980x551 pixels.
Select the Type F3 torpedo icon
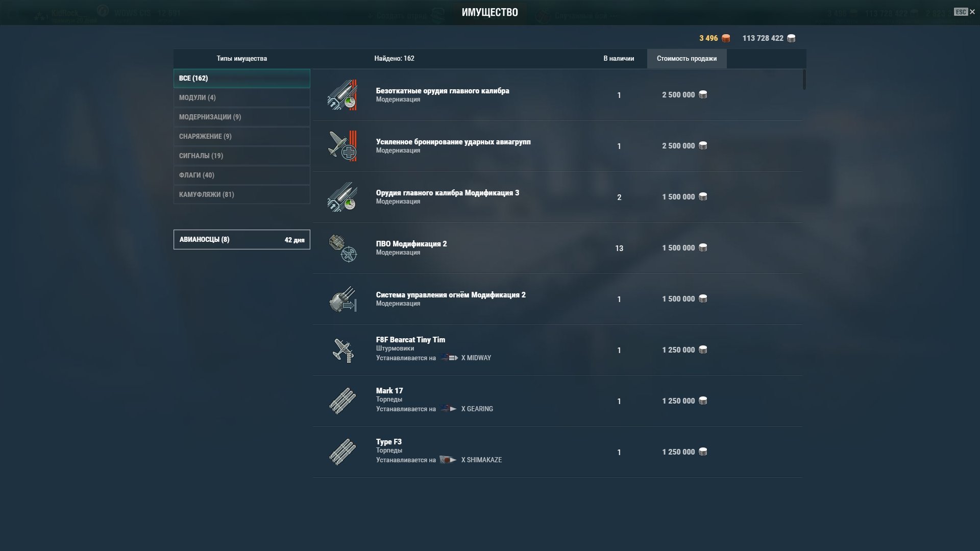pyautogui.click(x=342, y=452)
